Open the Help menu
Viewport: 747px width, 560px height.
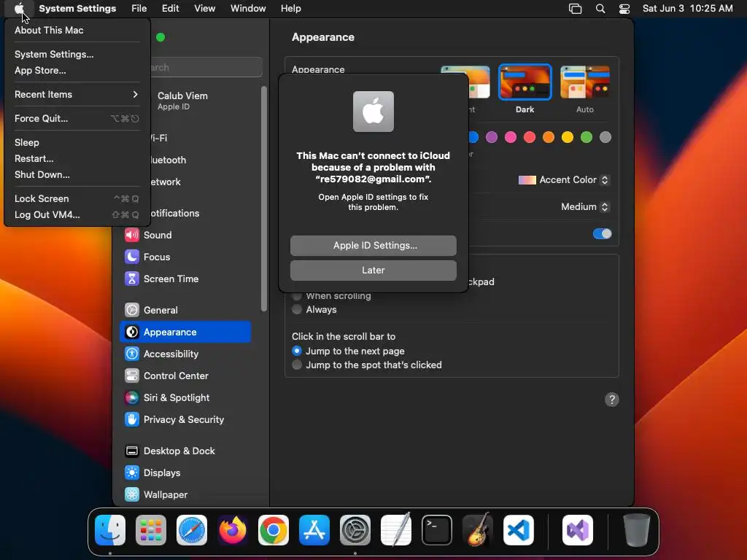[290, 9]
